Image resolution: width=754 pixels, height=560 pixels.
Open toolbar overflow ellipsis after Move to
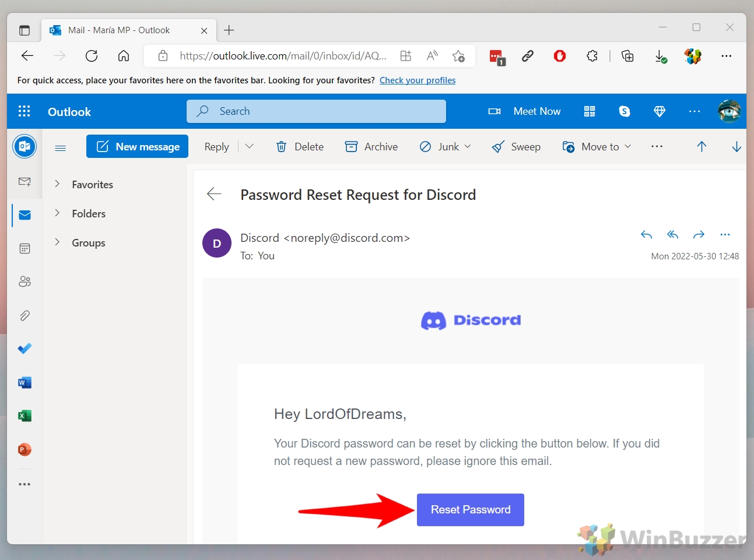[657, 147]
